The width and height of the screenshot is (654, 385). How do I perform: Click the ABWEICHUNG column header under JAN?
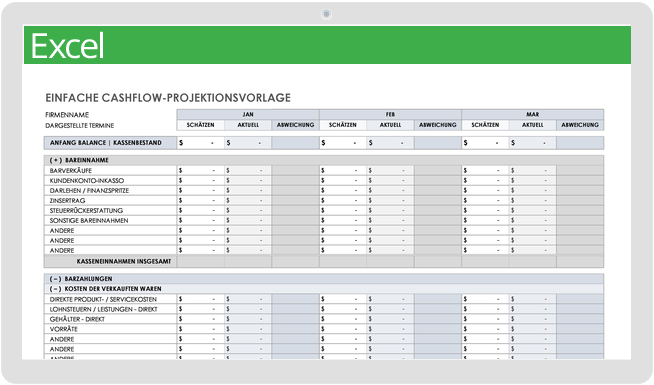[x=295, y=125]
